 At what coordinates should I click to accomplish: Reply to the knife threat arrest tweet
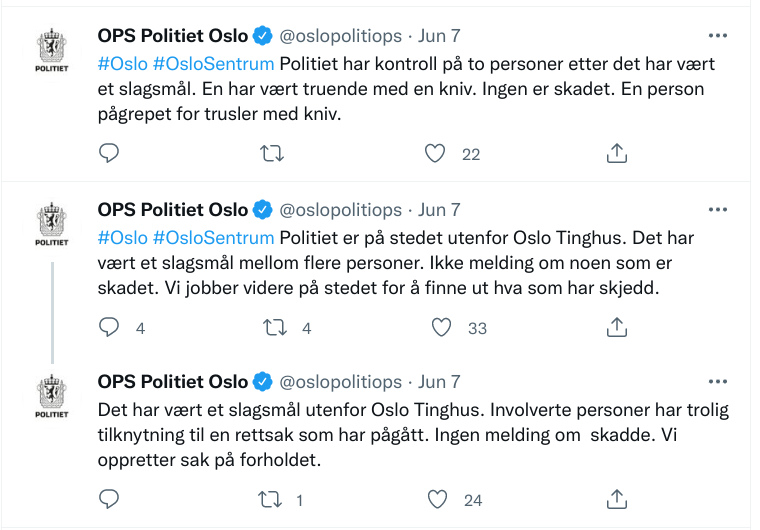[x=110, y=153]
